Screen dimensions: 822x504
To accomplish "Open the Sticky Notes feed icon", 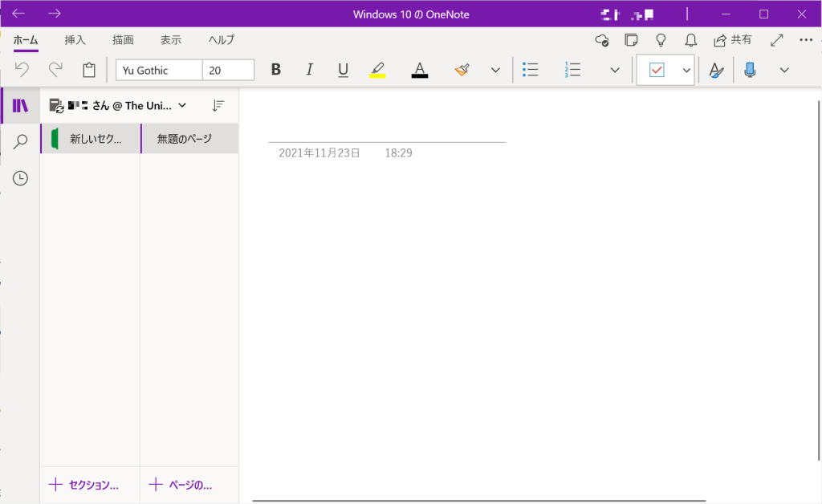I will tap(631, 40).
